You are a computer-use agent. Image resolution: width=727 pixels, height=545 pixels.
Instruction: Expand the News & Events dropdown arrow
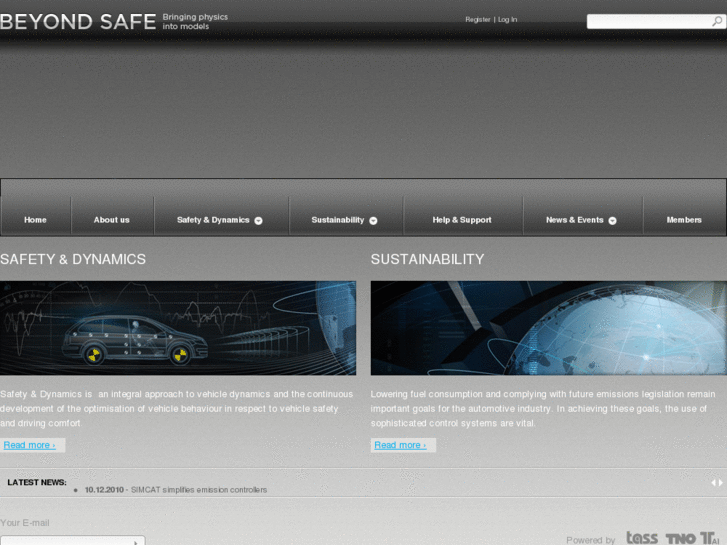[x=612, y=221]
